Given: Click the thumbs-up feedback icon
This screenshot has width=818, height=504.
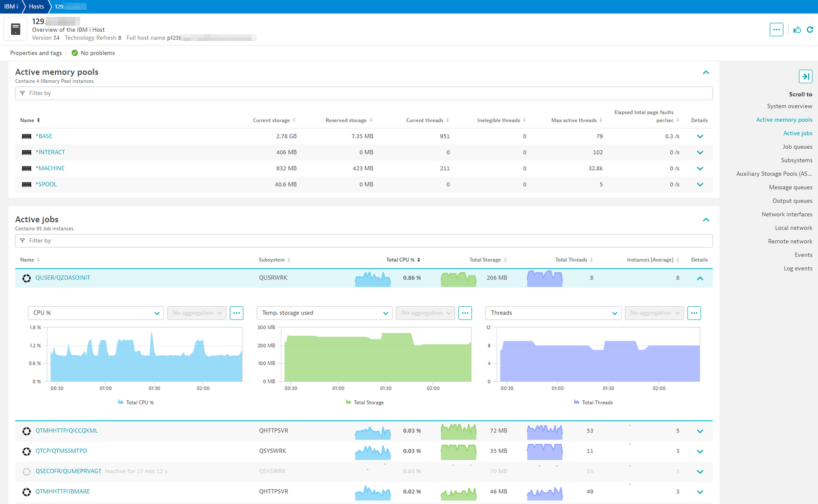Looking at the screenshot, I should click(797, 30).
